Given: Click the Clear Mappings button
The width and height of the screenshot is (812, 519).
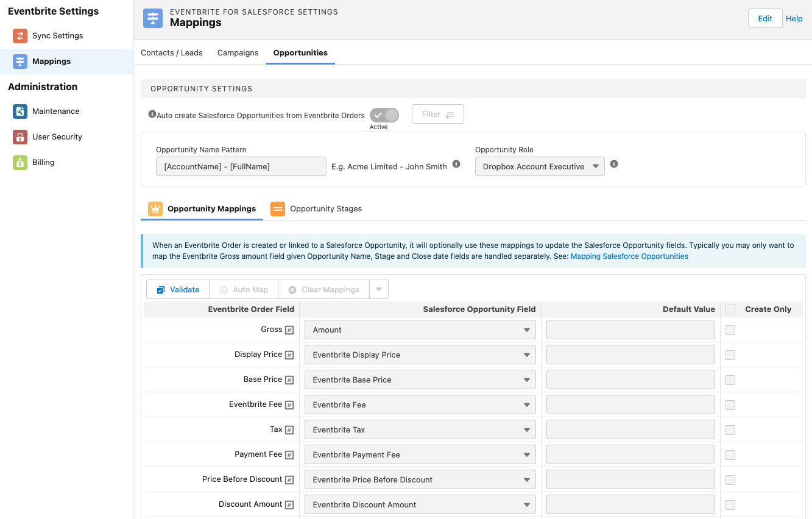Looking at the screenshot, I should pyautogui.click(x=323, y=289).
